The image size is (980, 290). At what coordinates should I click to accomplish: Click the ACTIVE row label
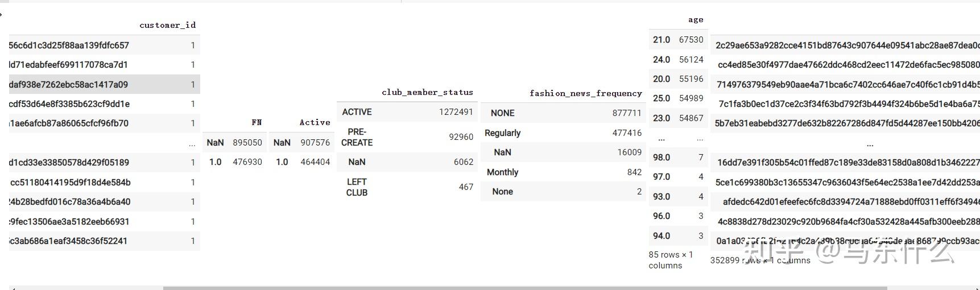coord(357,112)
